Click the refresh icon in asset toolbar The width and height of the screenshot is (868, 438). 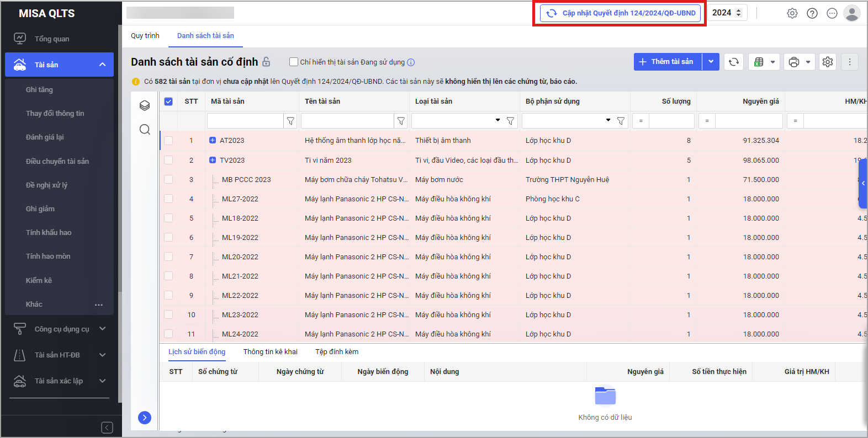tap(733, 62)
